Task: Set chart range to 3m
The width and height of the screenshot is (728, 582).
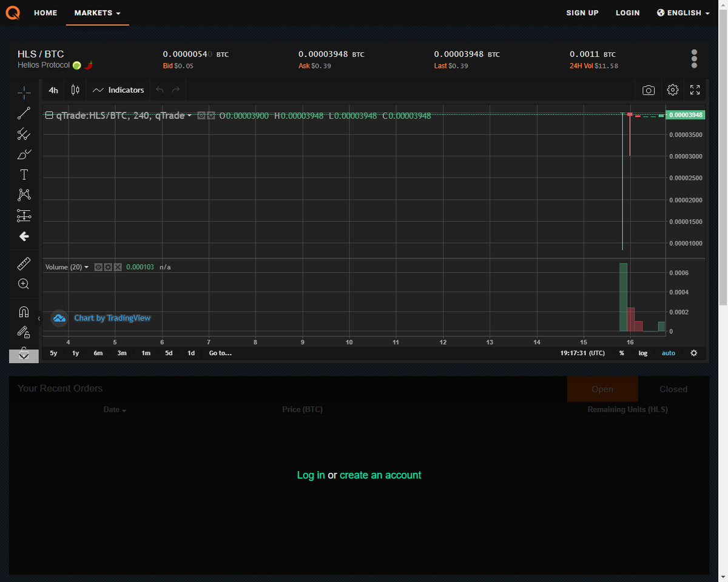Action: coord(122,353)
